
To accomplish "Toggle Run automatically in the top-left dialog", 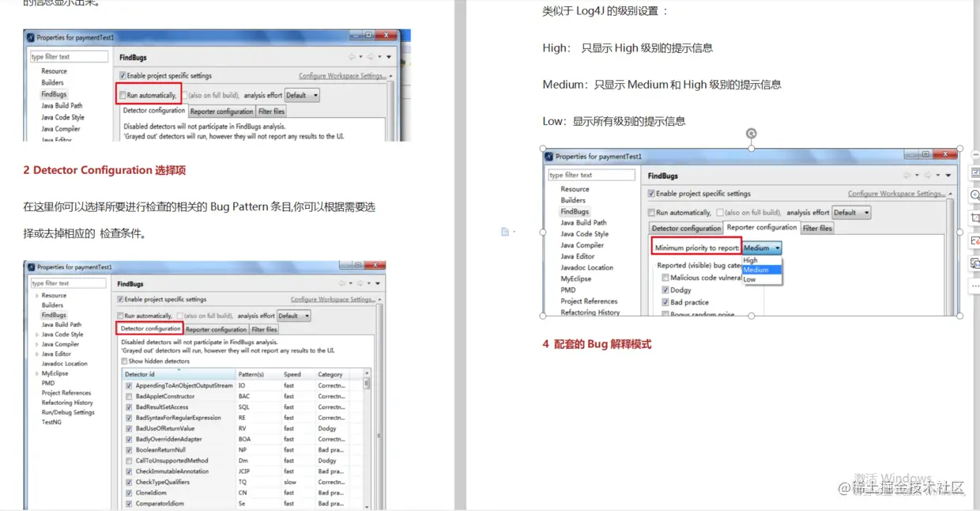I will (x=122, y=95).
